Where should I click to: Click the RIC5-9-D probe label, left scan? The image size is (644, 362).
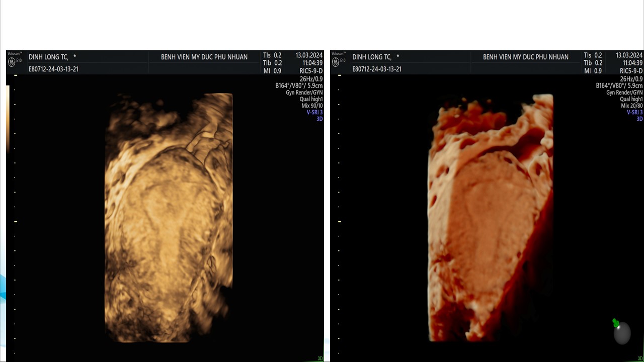(311, 71)
